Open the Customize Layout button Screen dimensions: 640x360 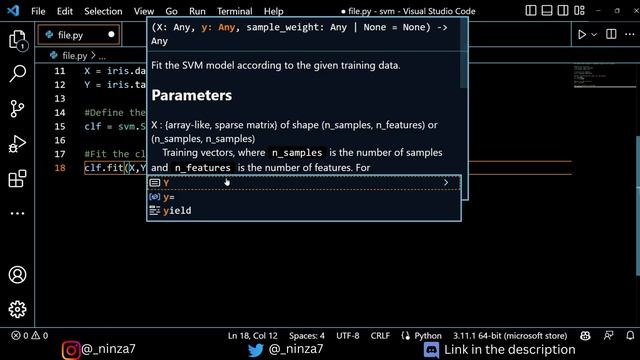[579, 11]
